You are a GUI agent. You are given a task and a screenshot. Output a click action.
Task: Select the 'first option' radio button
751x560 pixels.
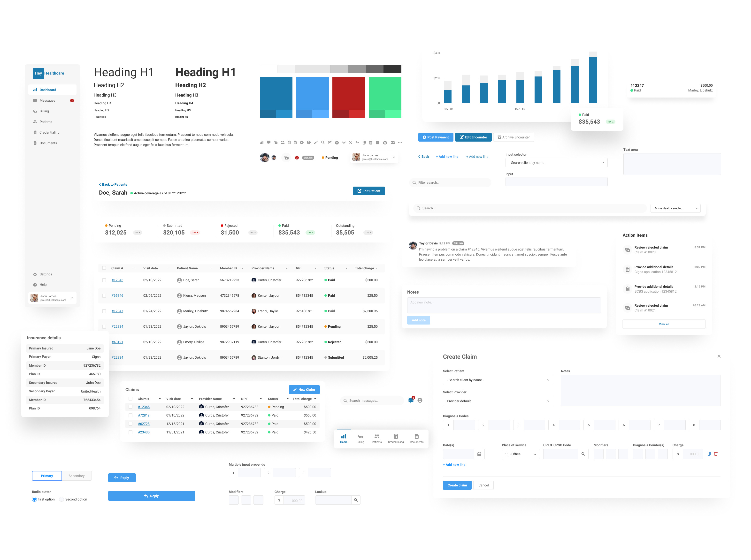click(34, 499)
